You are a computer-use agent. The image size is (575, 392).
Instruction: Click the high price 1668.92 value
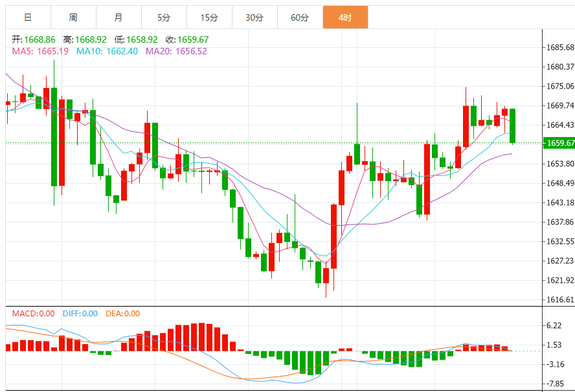pos(91,39)
